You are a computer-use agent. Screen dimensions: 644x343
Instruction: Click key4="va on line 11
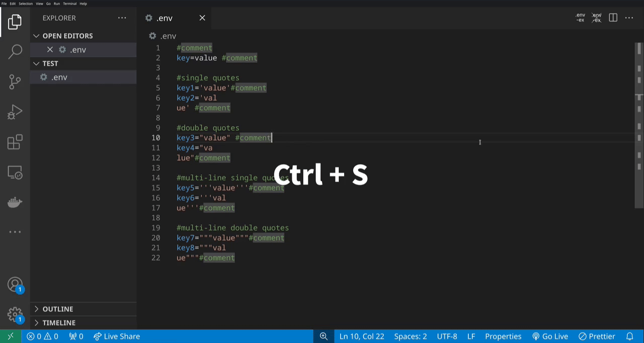[195, 148]
